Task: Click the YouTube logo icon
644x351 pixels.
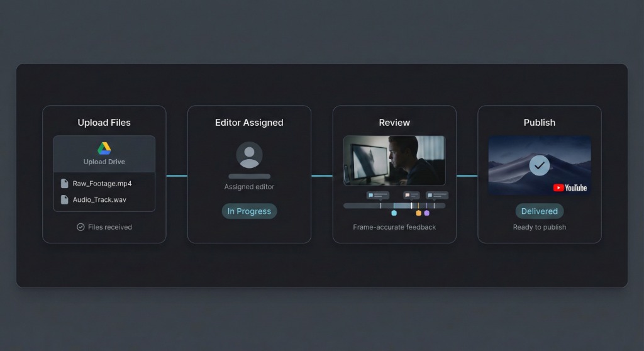Action: tap(570, 188)
